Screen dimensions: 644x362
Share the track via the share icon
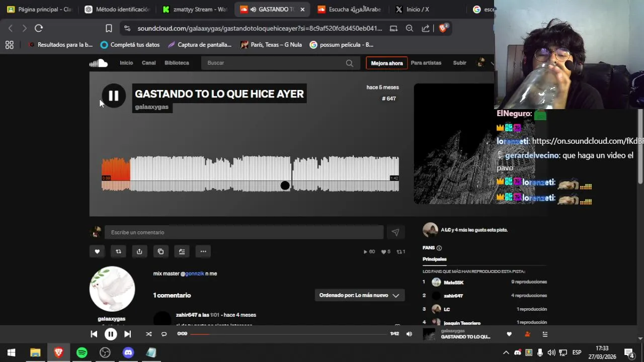click(x=139, y=251)
